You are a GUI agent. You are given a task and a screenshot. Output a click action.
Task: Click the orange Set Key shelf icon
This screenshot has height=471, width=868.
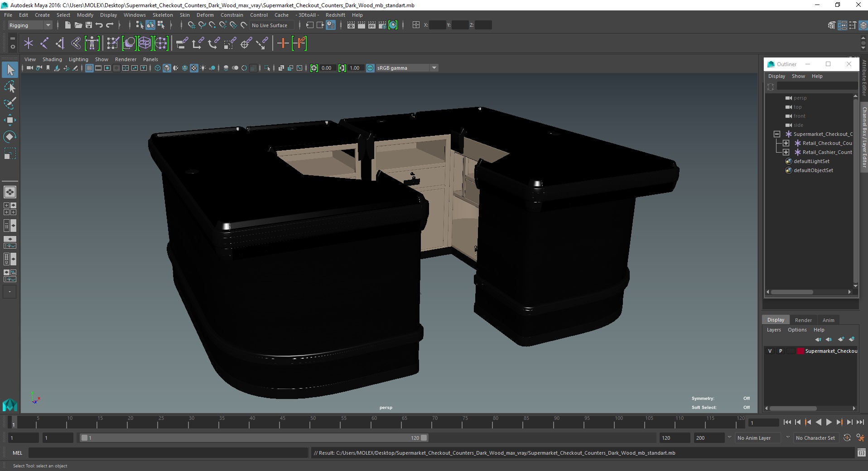click(283, 43)
